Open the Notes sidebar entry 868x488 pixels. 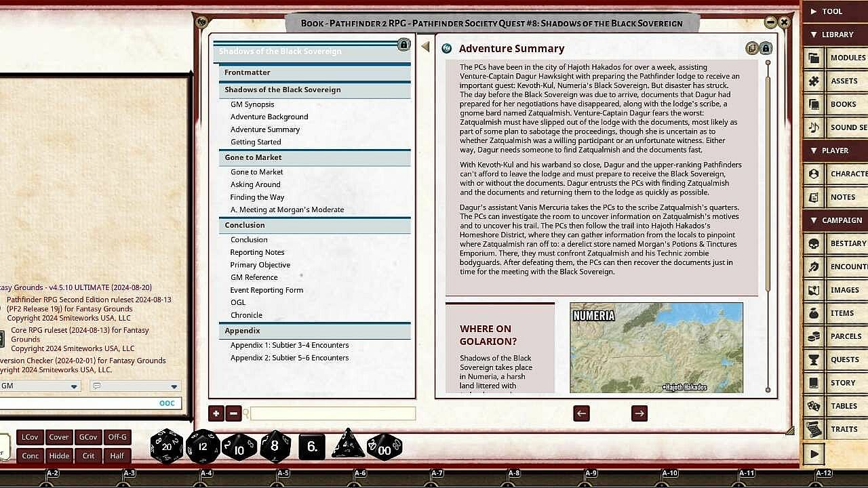click(x=835, y=197)
